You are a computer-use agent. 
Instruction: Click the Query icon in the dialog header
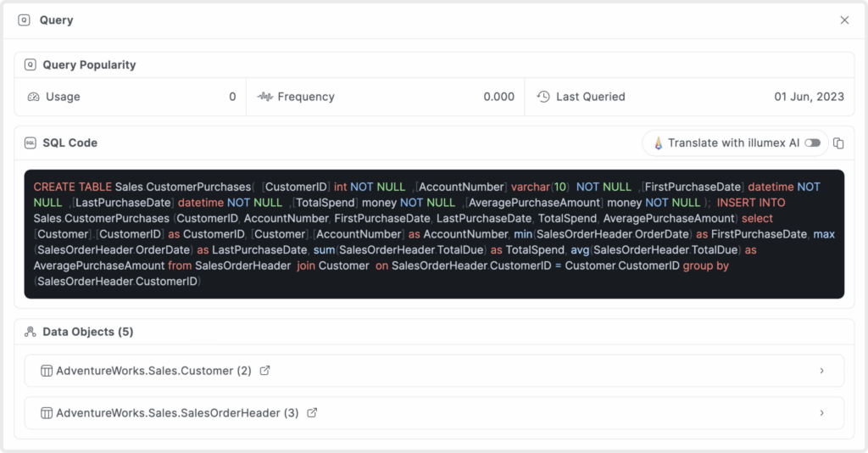(24, 20)
